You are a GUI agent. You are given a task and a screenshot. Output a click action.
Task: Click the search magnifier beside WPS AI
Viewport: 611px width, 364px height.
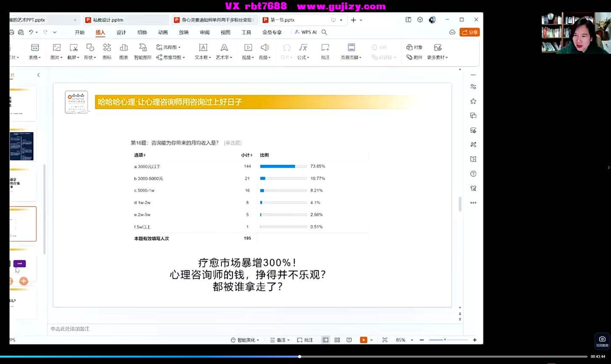click(324, 32)
